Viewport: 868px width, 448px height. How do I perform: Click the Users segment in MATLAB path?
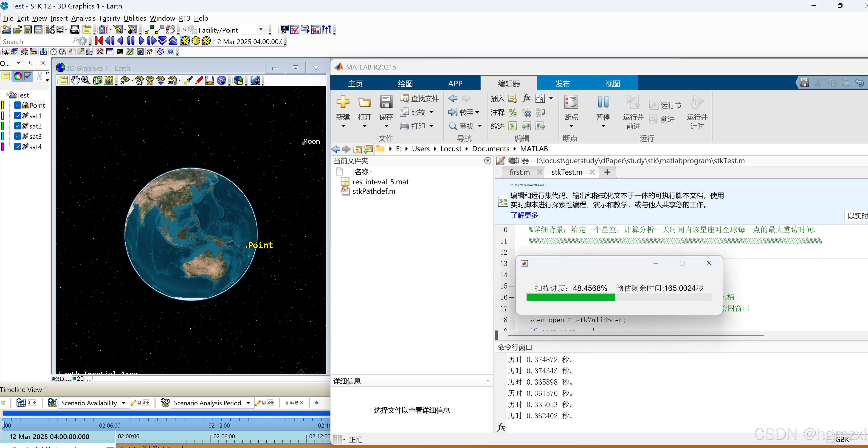420,149
